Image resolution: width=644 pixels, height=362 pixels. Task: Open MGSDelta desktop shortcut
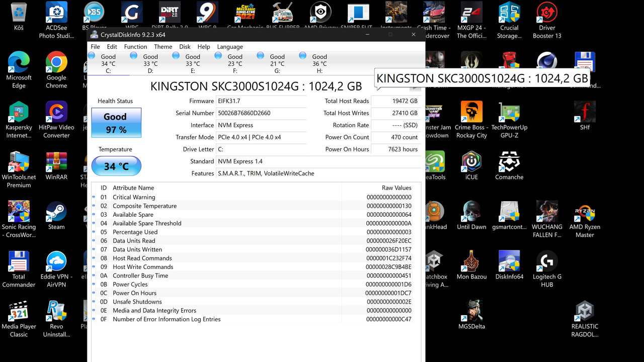point(471,315)
